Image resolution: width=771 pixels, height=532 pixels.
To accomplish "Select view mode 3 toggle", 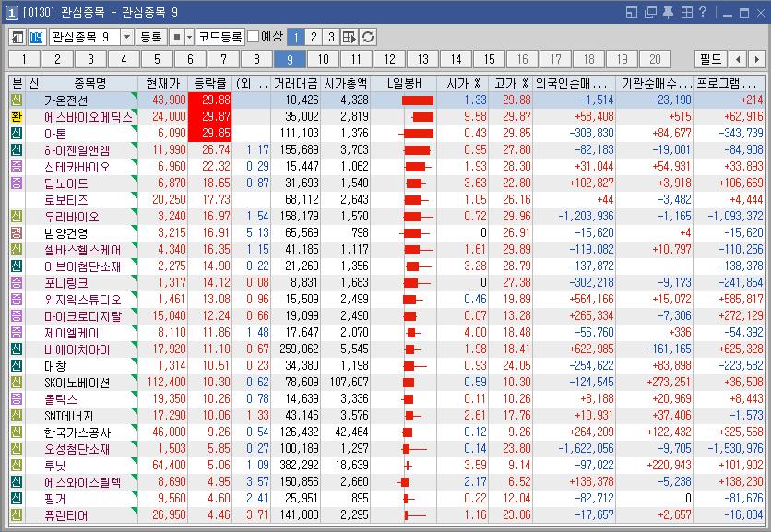I will tap(331, 37).
